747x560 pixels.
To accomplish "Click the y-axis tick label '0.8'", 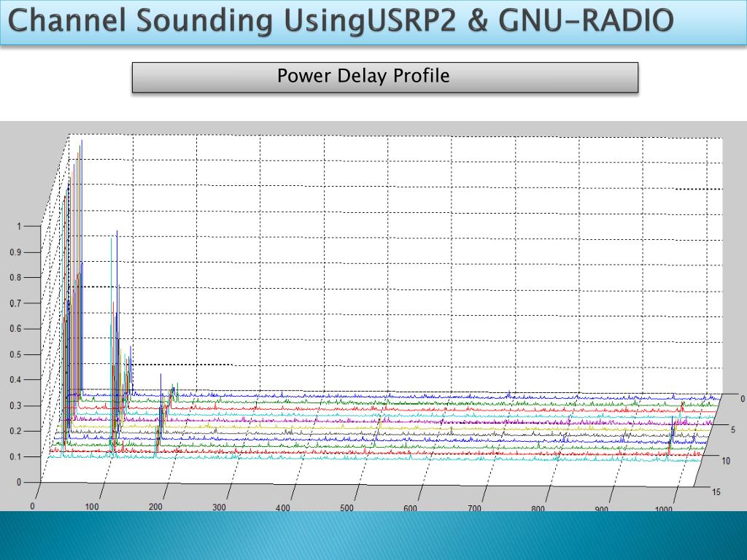I will pos(16,277).
